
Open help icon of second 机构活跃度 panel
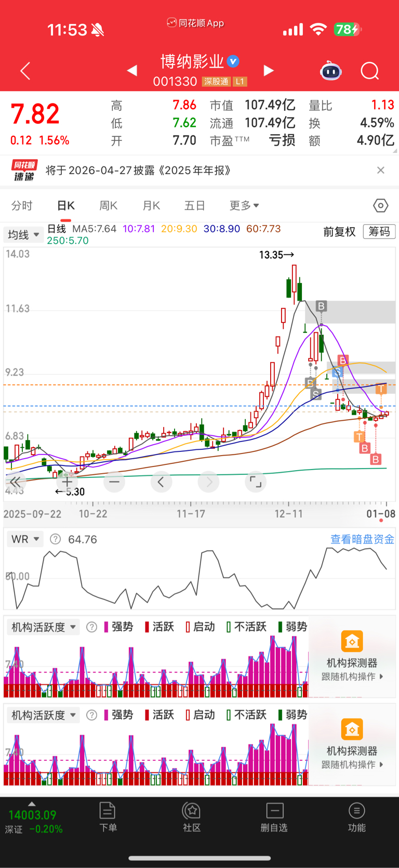coord(91,715)
